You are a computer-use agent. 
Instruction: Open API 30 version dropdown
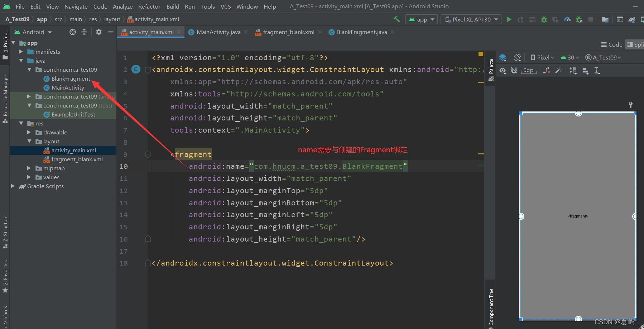pyautogui.click(x=570, y=57)
